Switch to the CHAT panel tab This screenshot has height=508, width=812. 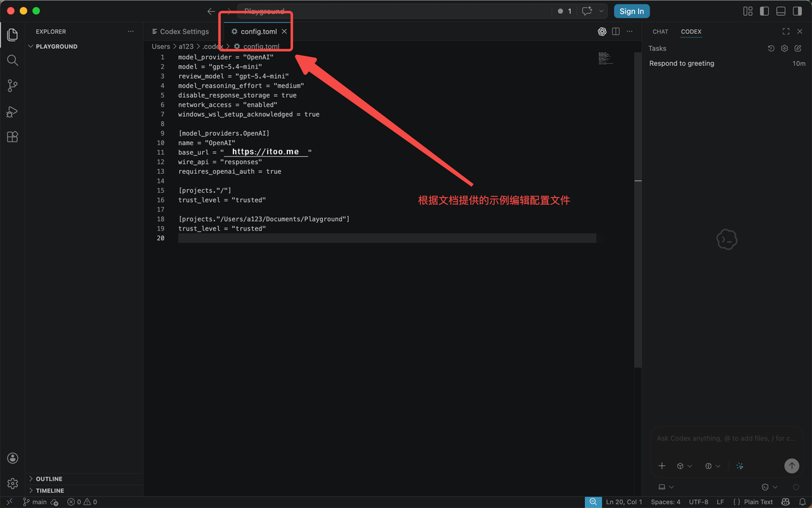point(660,31)
